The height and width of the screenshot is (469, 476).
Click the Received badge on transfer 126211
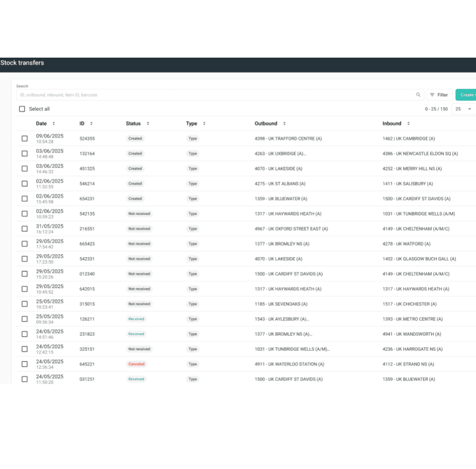136,319
